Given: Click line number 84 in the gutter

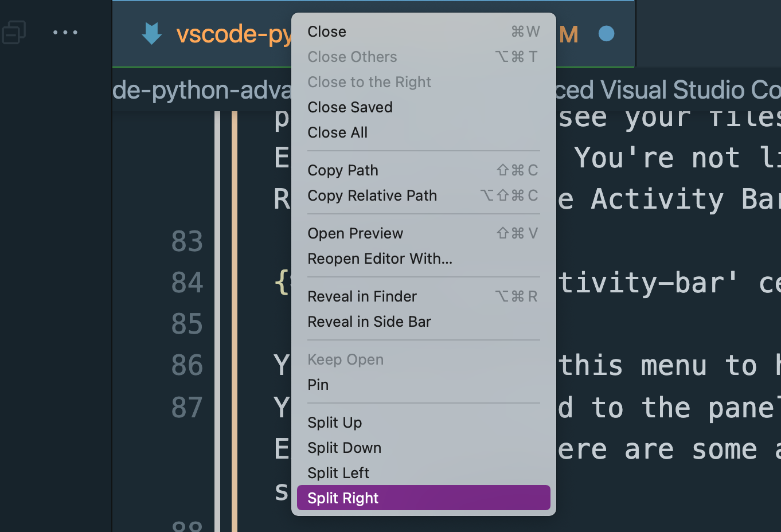Looking at the screenshot, I should (187, 281).
